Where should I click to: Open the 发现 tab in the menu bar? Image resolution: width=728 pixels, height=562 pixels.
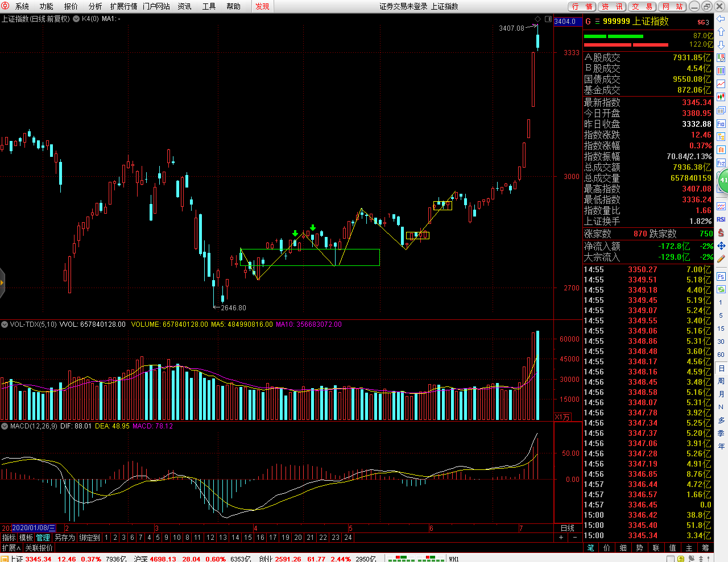262,6
